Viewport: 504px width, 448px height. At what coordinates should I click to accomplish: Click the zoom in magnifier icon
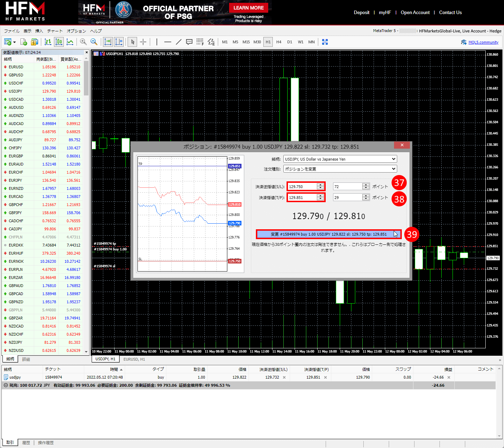(x=83, y=42)
